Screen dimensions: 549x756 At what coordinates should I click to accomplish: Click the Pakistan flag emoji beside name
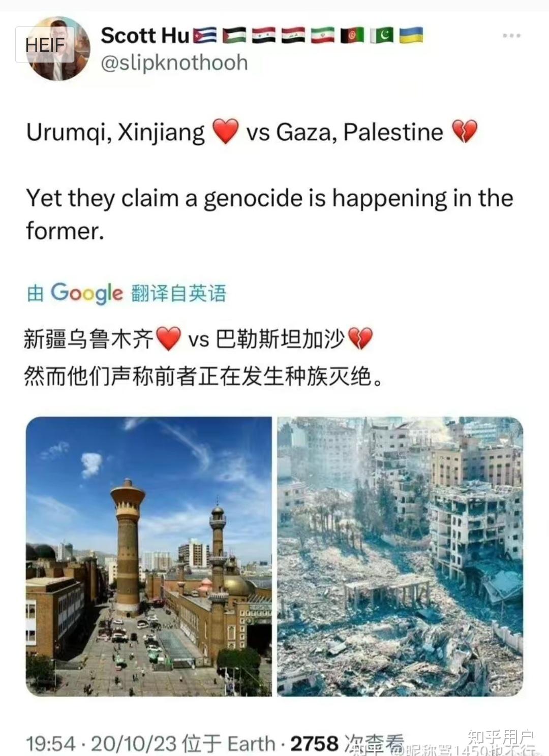[381, 36]
